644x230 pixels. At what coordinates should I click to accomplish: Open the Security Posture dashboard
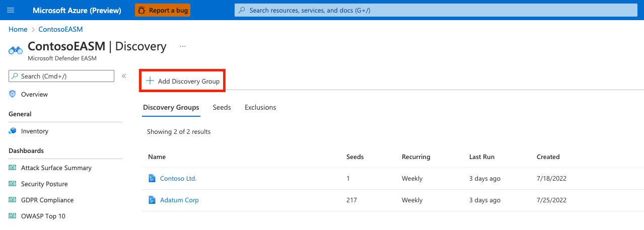tap(44, 184)
